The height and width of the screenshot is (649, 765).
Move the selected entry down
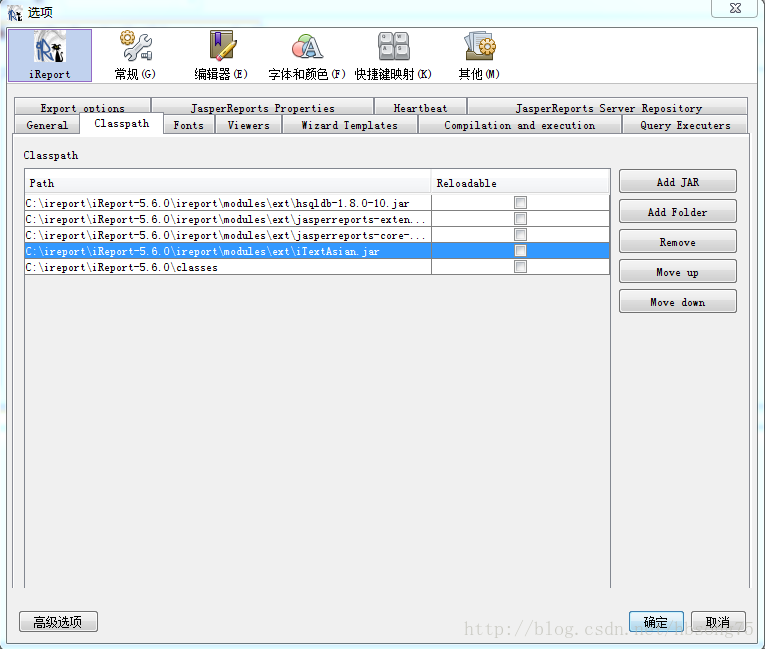coord(678,302)
